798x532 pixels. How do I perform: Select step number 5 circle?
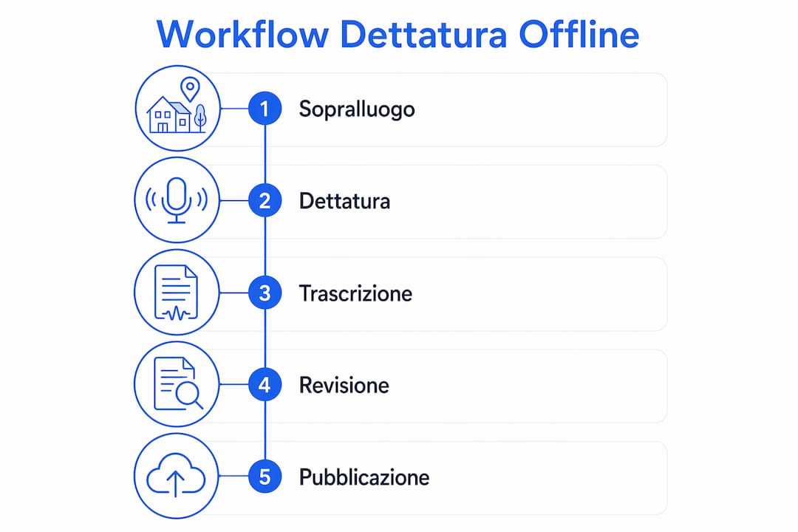pos(265,477)
